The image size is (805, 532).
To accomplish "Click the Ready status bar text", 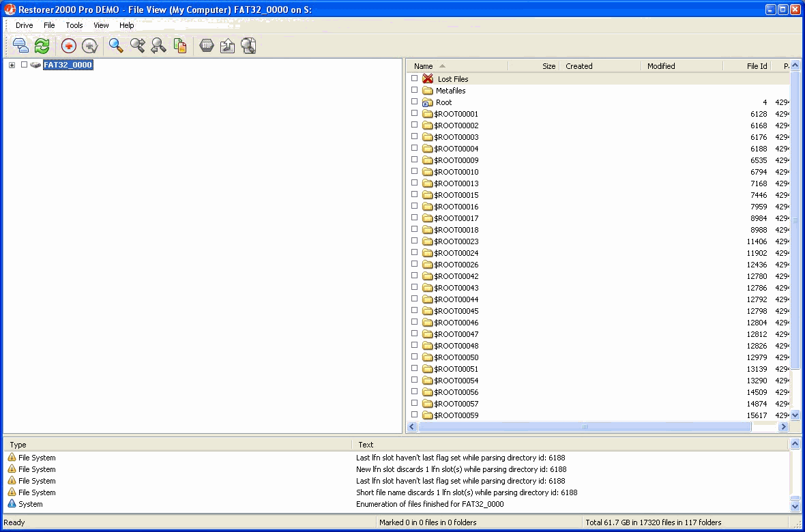I will [14, 522].
